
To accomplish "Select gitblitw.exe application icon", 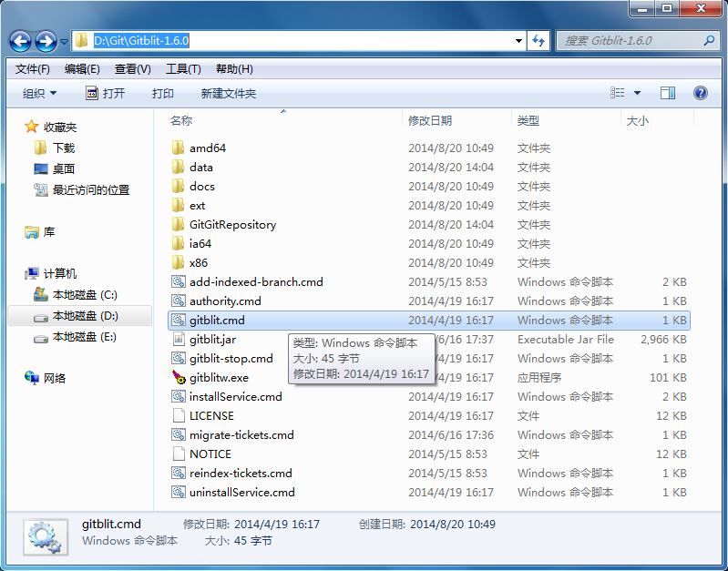I will click(179, 377).
